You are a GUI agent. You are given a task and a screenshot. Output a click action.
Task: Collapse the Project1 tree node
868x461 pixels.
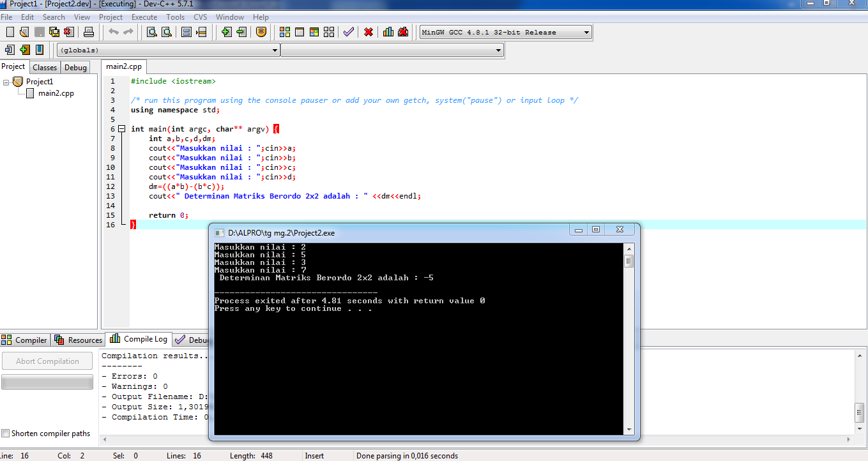point(6,81)
